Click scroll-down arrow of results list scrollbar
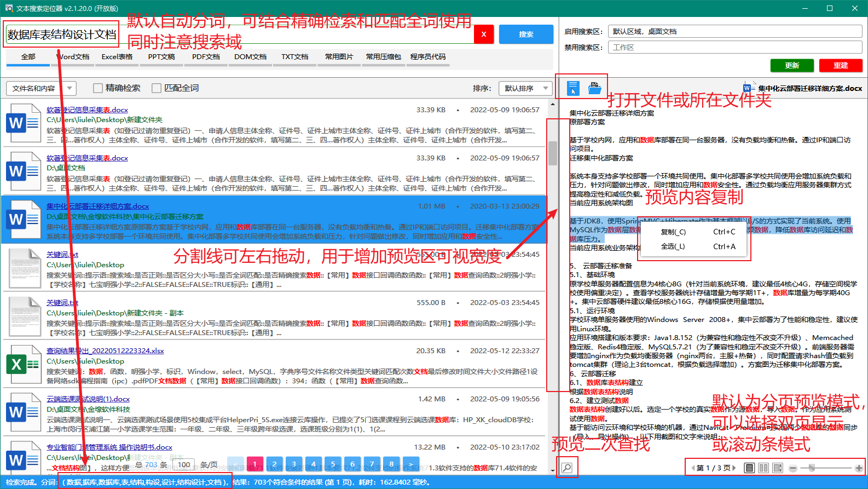The width and height of the screenshot is (868, 489). [553, 469]
